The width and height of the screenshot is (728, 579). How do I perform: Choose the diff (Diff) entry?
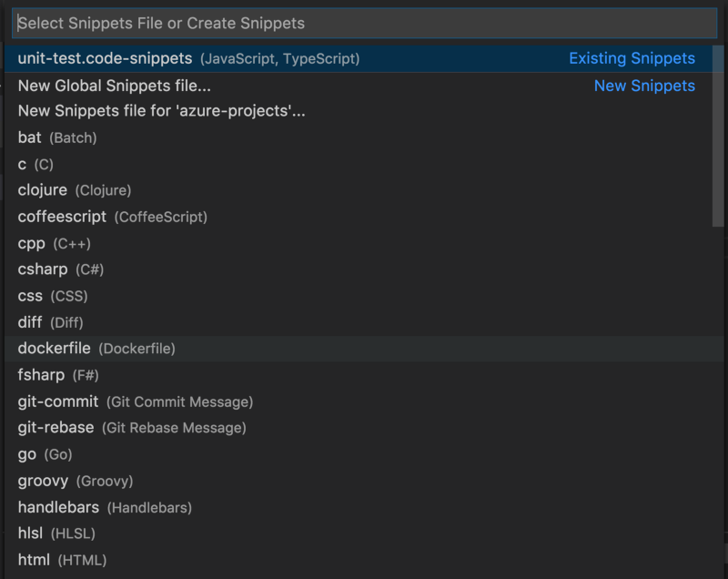pos(50,323)
